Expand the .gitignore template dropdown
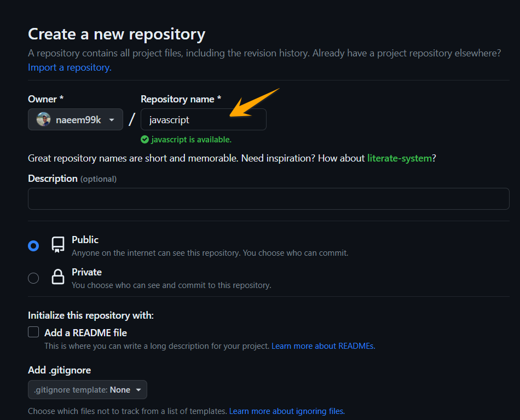This screenshot has width=520, height=420. [x=88, y=389]
